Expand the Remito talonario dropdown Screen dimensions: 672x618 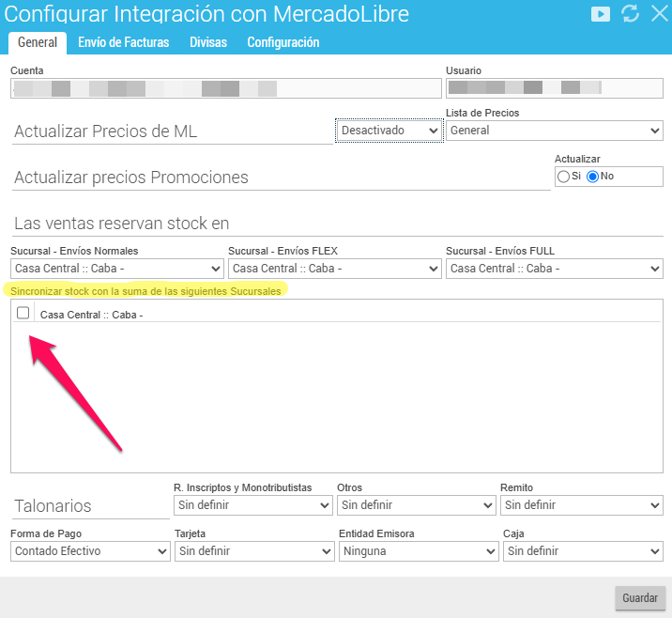(x=582, y=505)
